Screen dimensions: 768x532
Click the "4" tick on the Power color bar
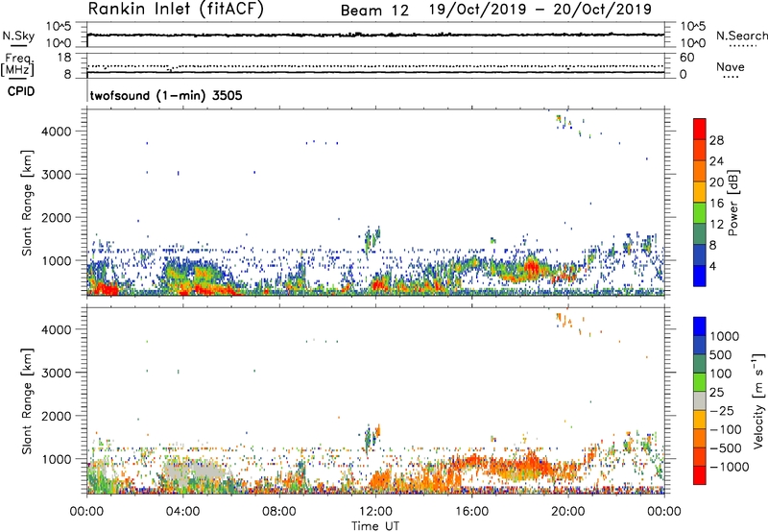coord(713,266)
